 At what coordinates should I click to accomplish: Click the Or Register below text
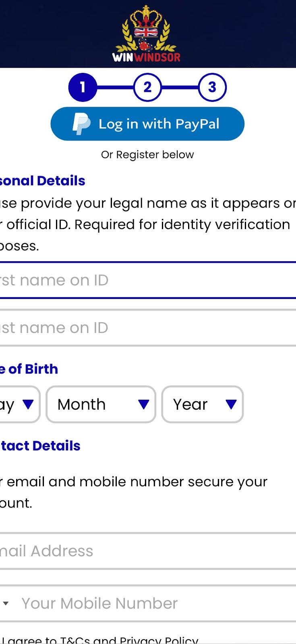[147, 155]
